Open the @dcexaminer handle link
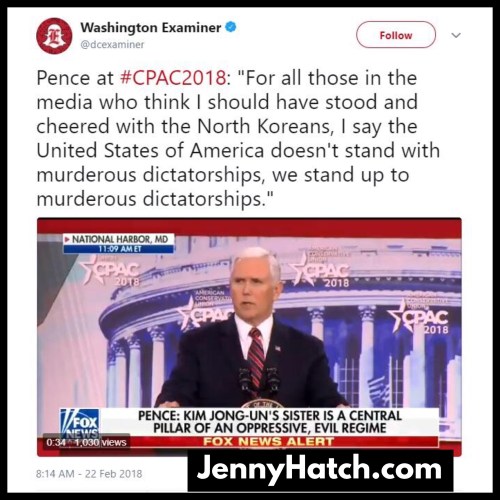This screenshot has width=500, height=500. [x=112, y=44]
